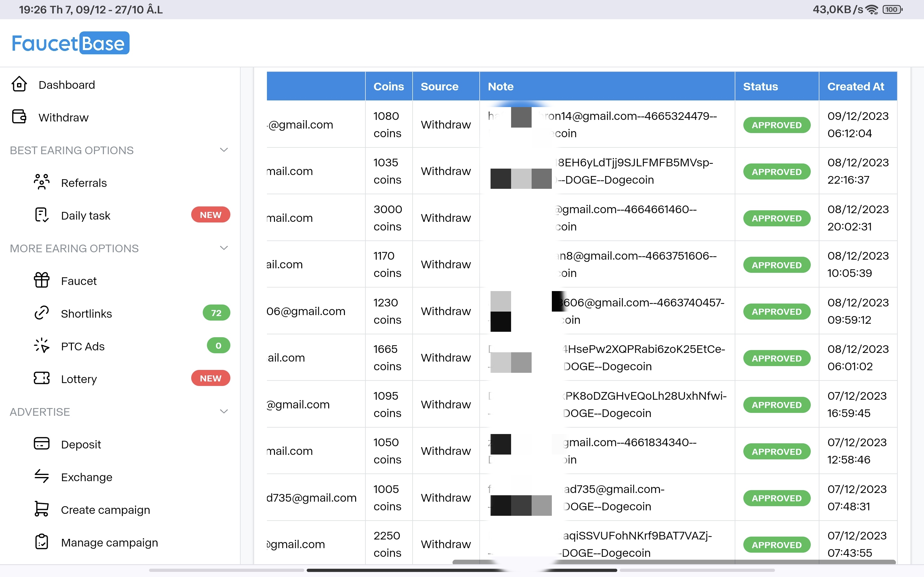Click the green 72 Shortlinks badge

point(216,313)
